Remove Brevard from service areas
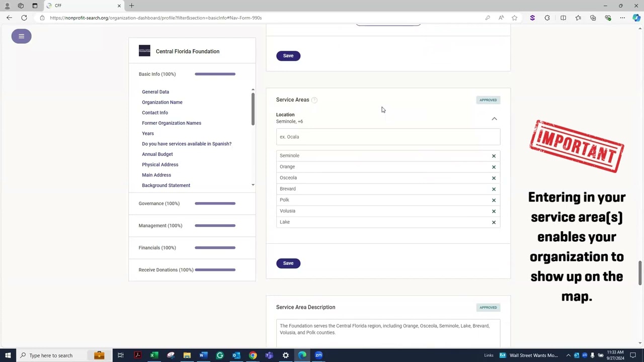This screenshot has height=362, width=644. (494, 189)
